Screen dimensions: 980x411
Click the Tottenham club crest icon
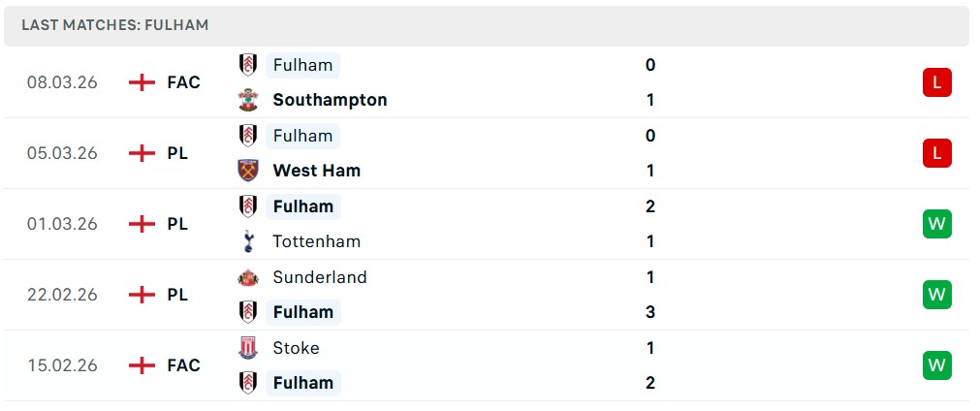[248, 241]
